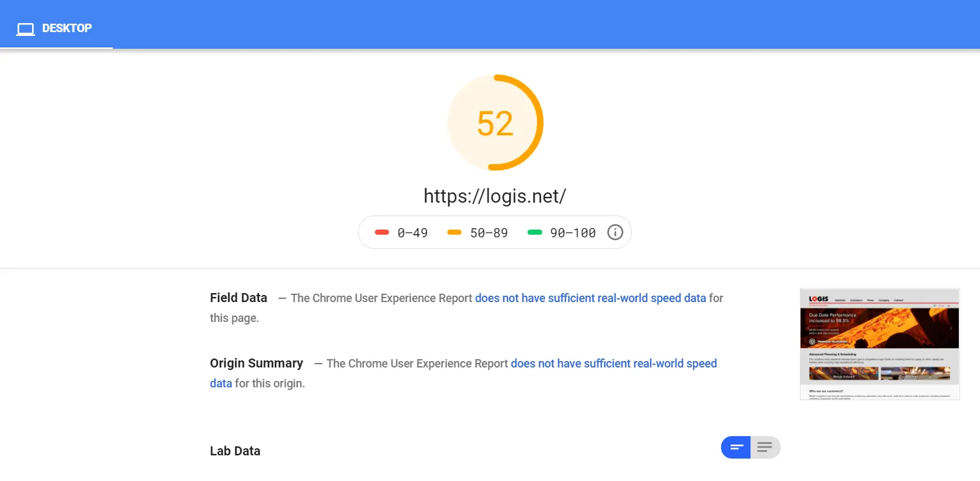Click the orange 50–89 legend marker

454,232
